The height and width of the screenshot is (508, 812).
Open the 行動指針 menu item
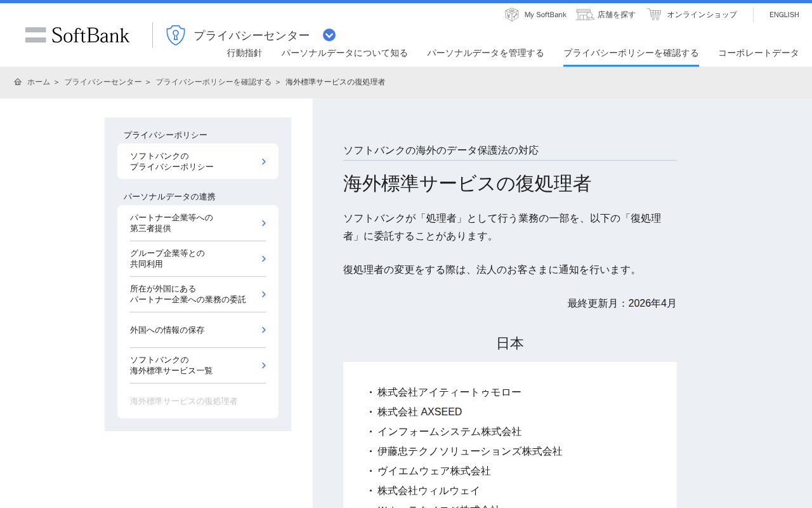click(245, 53)
